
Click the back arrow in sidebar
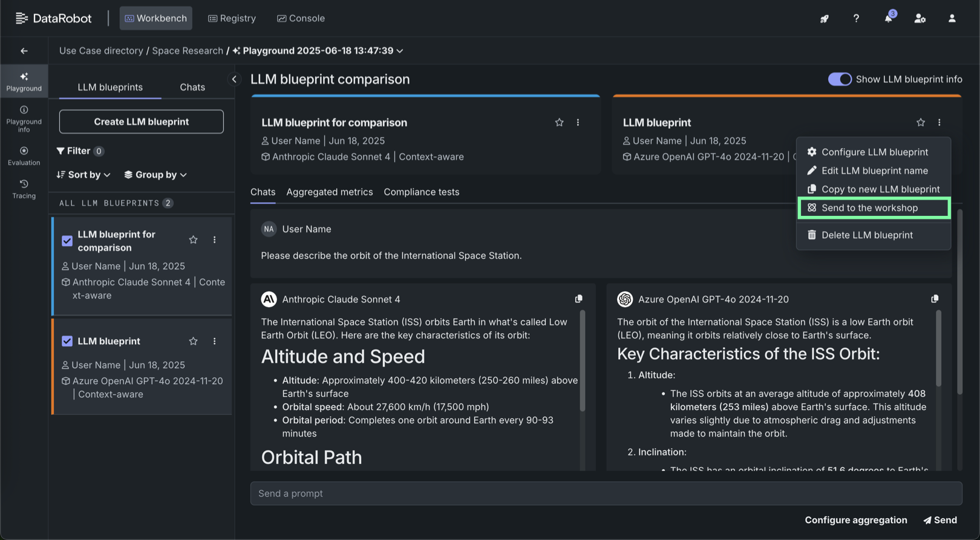(x=24, y=51)
